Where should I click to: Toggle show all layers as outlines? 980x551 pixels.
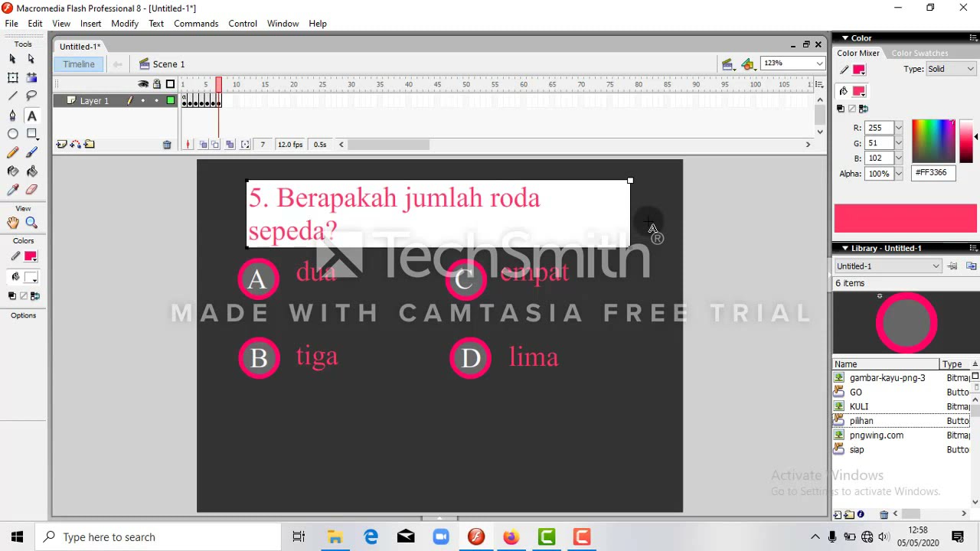click(x=171, y=84)
